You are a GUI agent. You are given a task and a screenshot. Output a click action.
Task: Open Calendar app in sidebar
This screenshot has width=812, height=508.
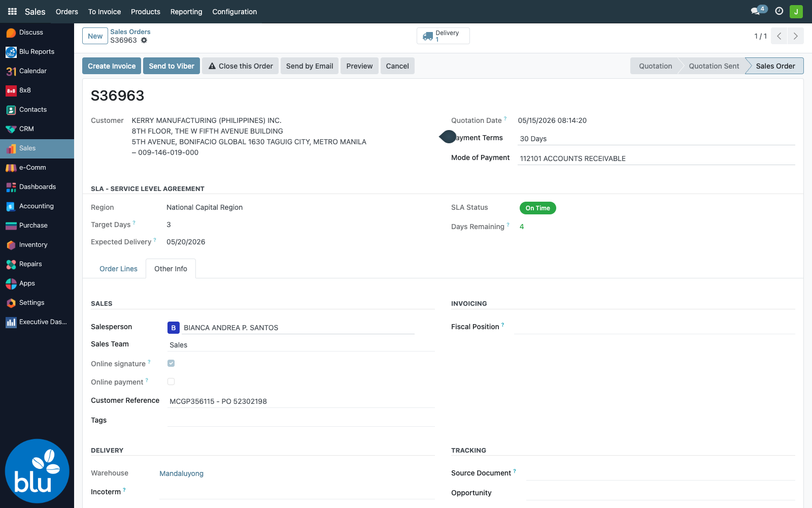pyautogui.click(x=37, y=71)
